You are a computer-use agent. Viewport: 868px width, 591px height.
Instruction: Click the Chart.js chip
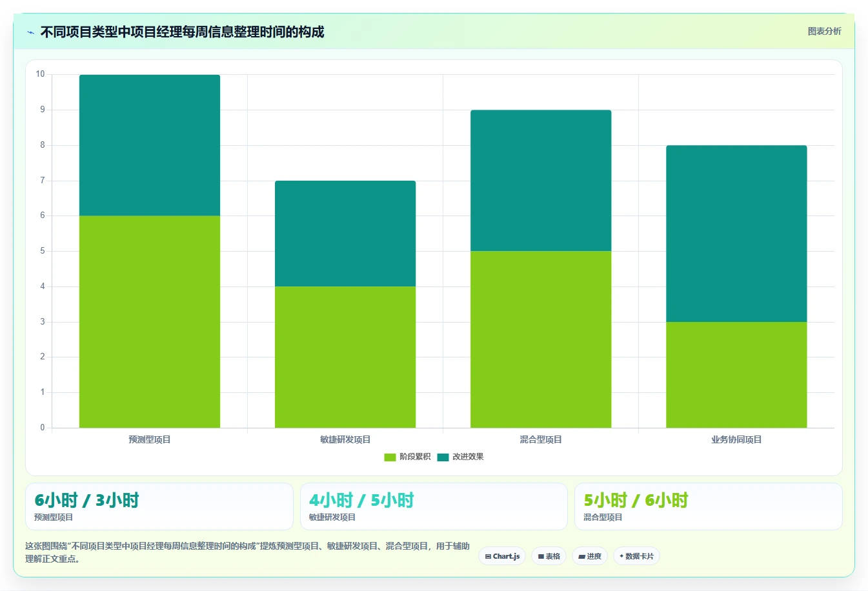click(502, 556)
